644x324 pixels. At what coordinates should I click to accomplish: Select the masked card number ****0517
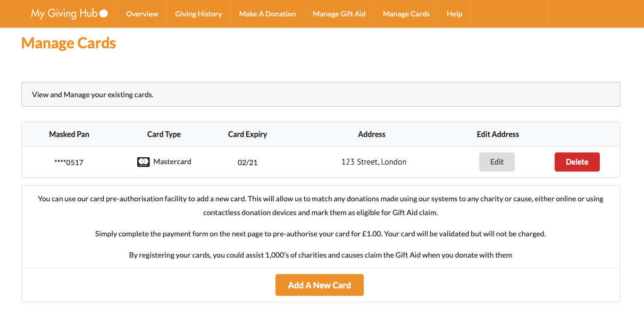[x=69, y=163]
